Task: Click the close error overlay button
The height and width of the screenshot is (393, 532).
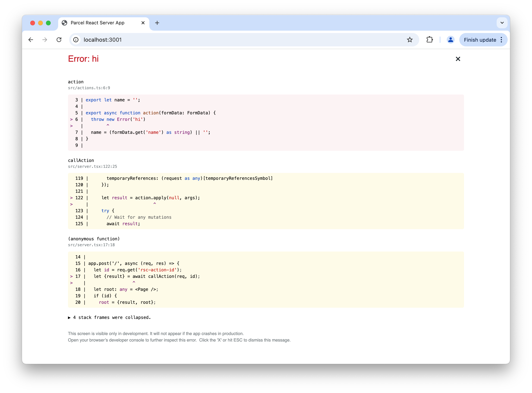Action: 458,59
